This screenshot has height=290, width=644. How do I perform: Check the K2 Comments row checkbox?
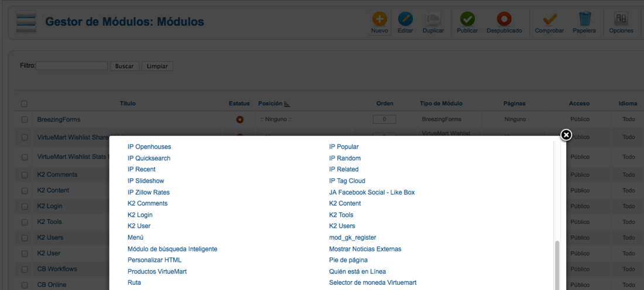tap(25, 175)
